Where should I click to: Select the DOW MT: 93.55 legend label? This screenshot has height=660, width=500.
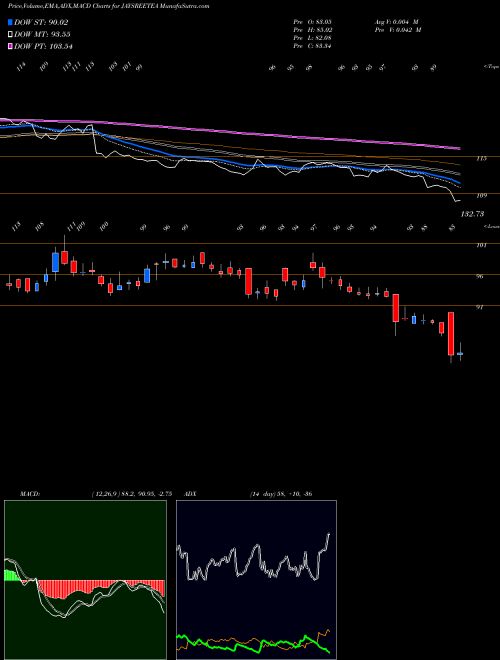click(42, 35)
